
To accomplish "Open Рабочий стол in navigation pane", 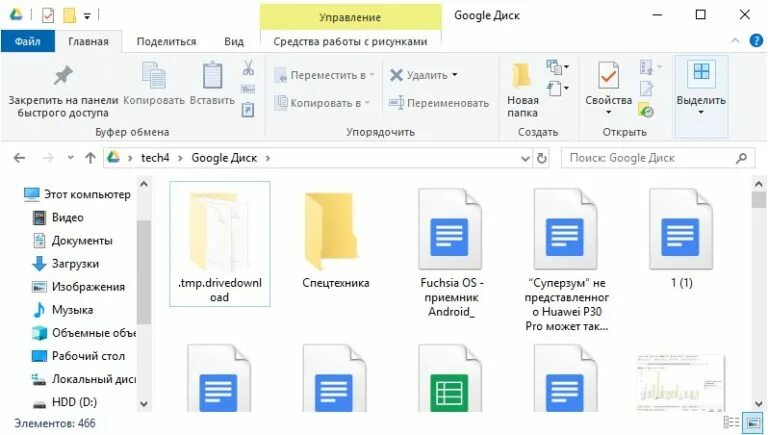I will 78,356.
